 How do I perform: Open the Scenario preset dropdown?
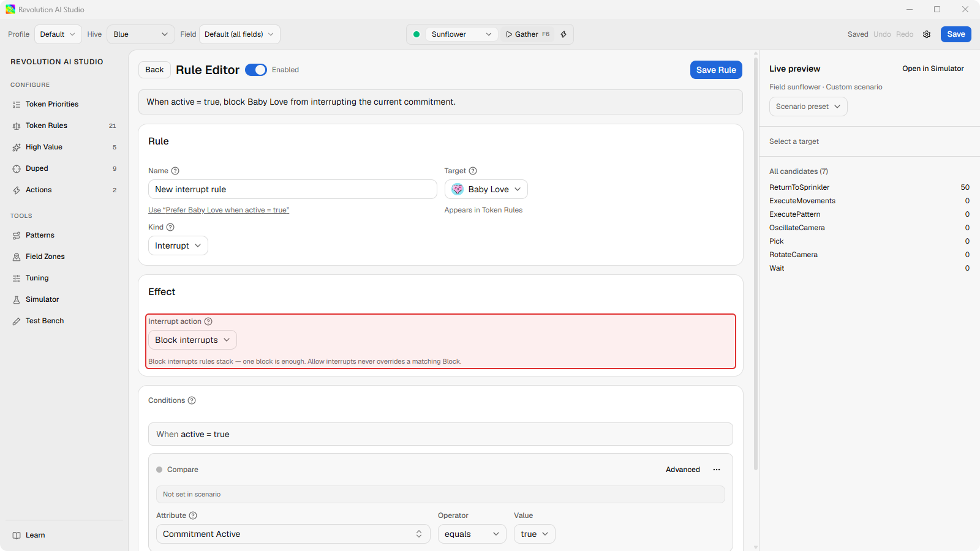(x=809, y=107)
